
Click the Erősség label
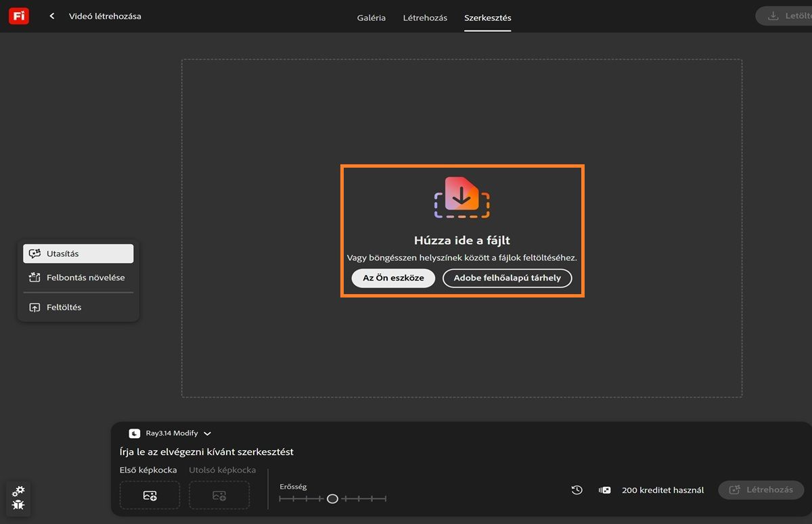[x=293, y=487]
